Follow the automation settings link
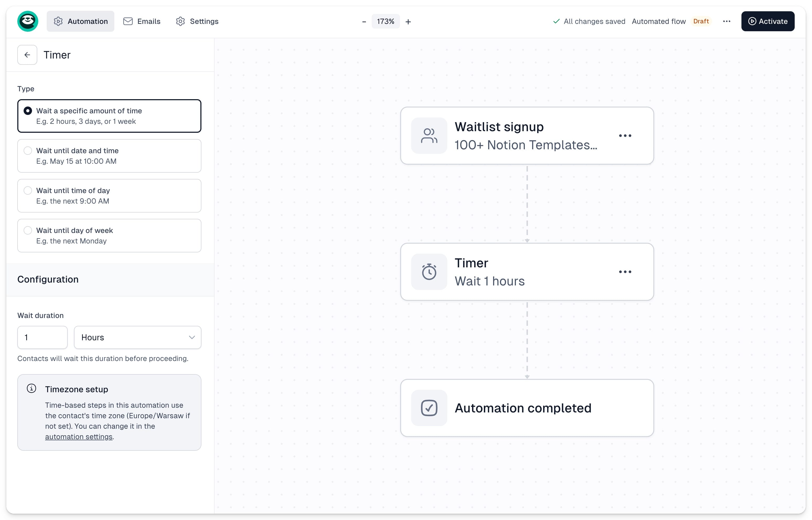 pos(79,436)
